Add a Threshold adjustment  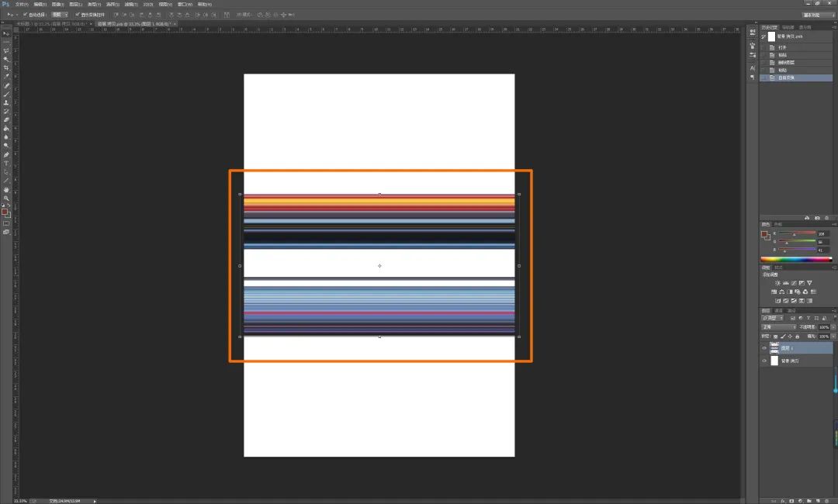[x=794, y=301]
